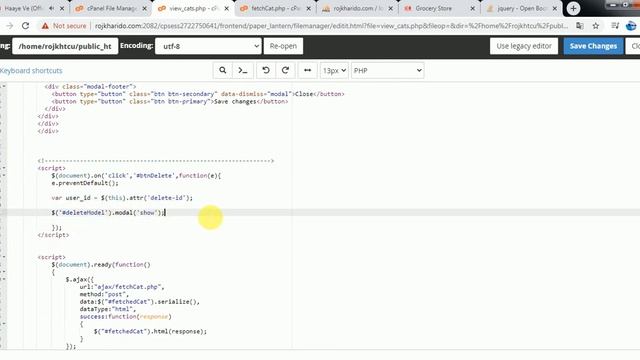Close the cPanel File Manager tab

[144, 8]
